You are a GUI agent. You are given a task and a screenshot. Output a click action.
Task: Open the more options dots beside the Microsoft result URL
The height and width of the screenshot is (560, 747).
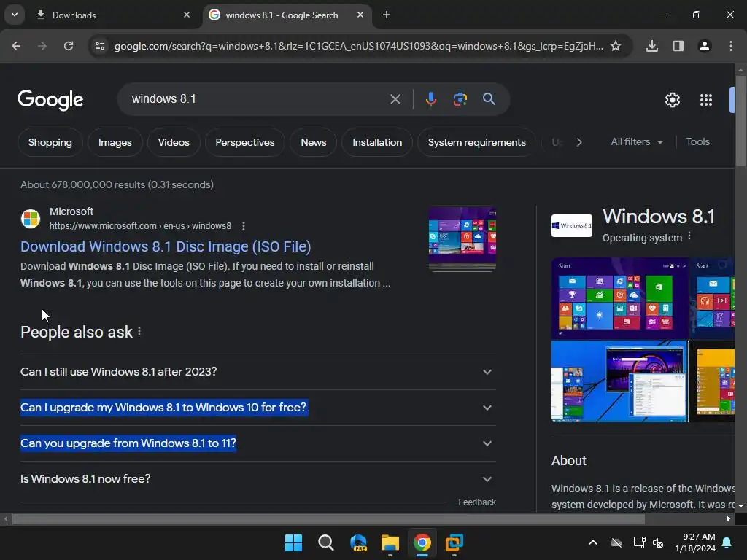click(244, 226)
